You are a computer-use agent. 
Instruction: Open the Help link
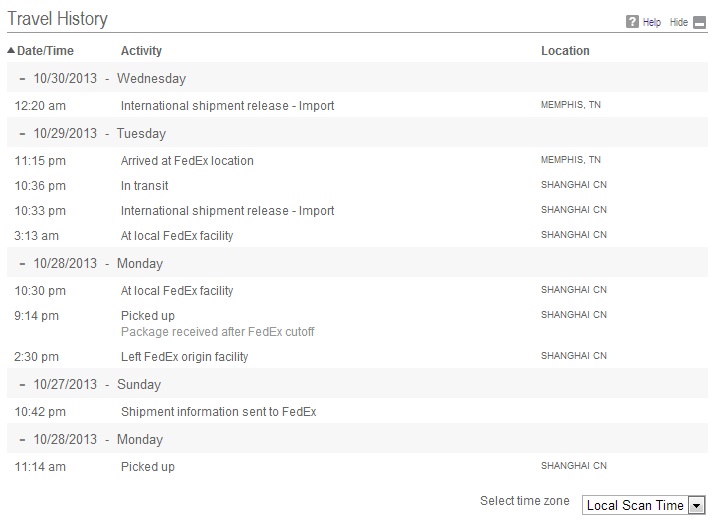652,22
